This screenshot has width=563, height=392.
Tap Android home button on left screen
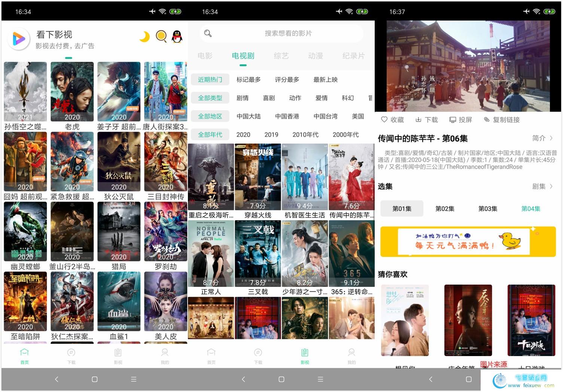coord(95,379)
